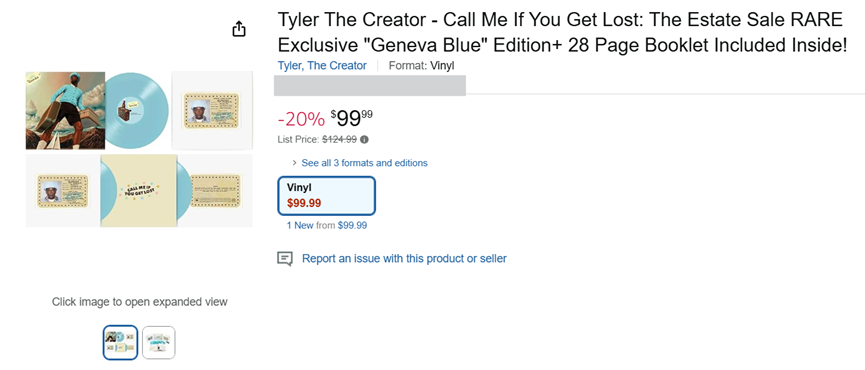865x370 pixels.
Task: Click 'Click image to open expanded view' text
Action: (x=140, y=302)
